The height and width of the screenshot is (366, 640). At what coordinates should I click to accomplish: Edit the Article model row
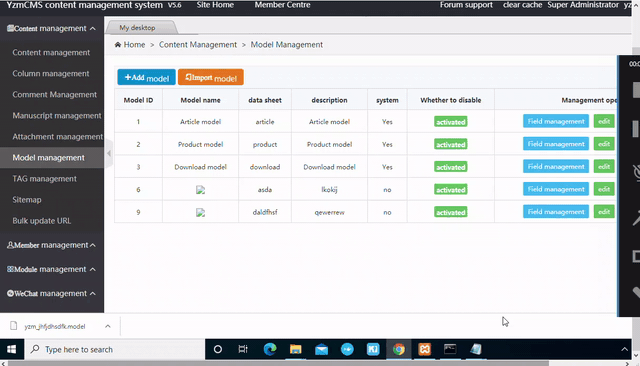pyautogui.click(x=604, y=121)
